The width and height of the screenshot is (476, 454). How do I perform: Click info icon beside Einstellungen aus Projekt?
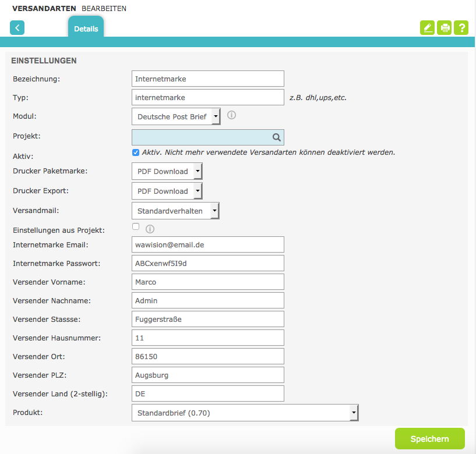150,229
